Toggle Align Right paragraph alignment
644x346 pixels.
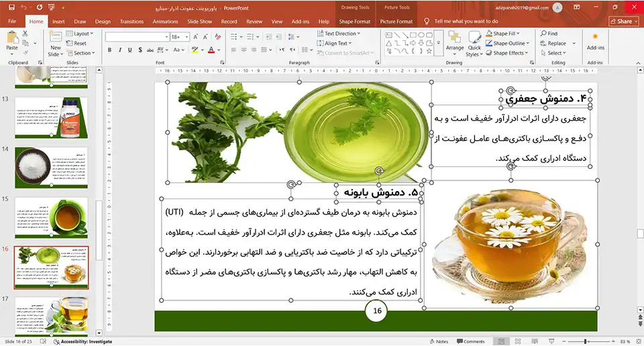tap(254, 50)
